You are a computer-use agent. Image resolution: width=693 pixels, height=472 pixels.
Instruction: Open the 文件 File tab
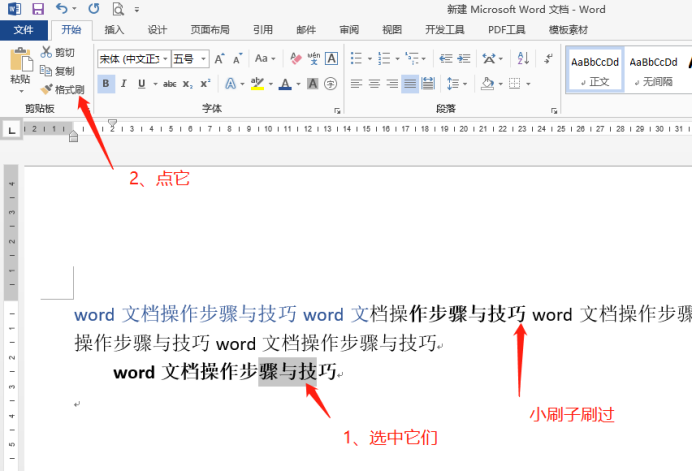23,30
